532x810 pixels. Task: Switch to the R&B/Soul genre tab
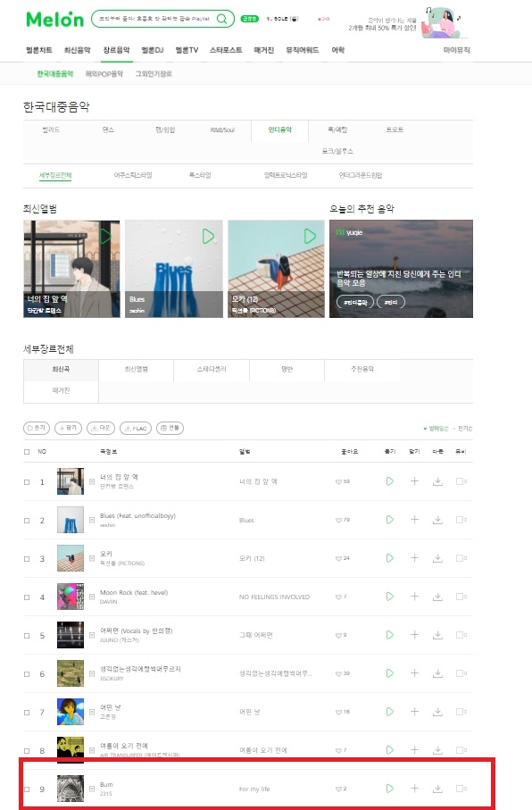pyautogui.click(x=222, y=130)
